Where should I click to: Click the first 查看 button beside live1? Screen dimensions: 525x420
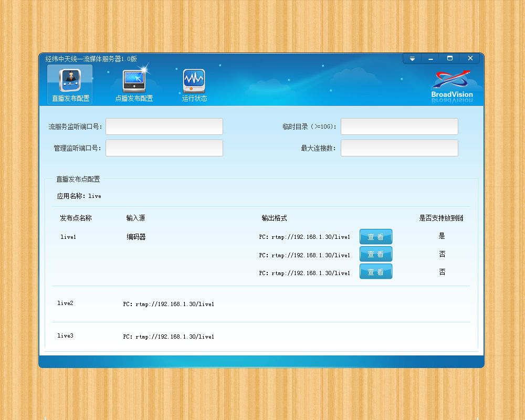pos(376,236)
